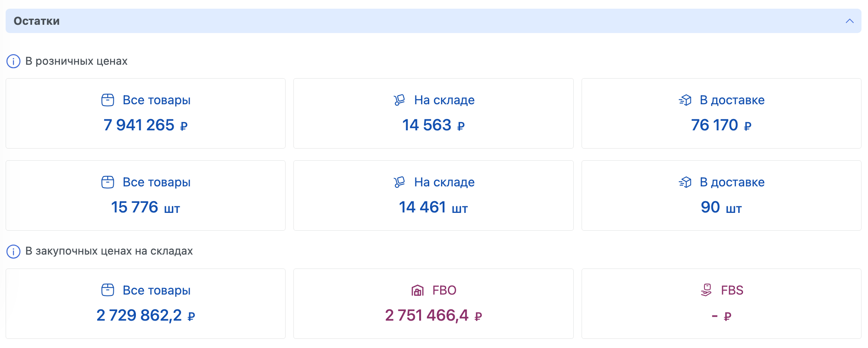Click the 15 776 шт quantity
Viewport: 868px width, 348px height.
tap(145, 207)
